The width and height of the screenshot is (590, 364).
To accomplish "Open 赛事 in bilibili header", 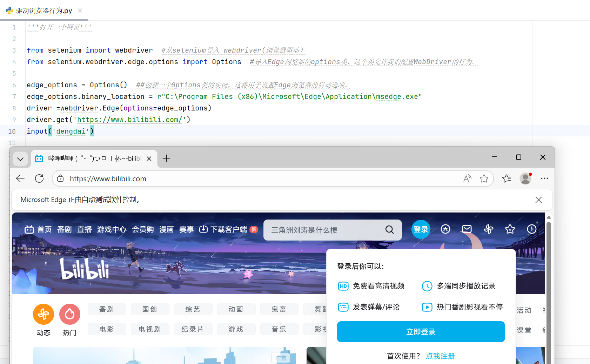I will point(187,229).
